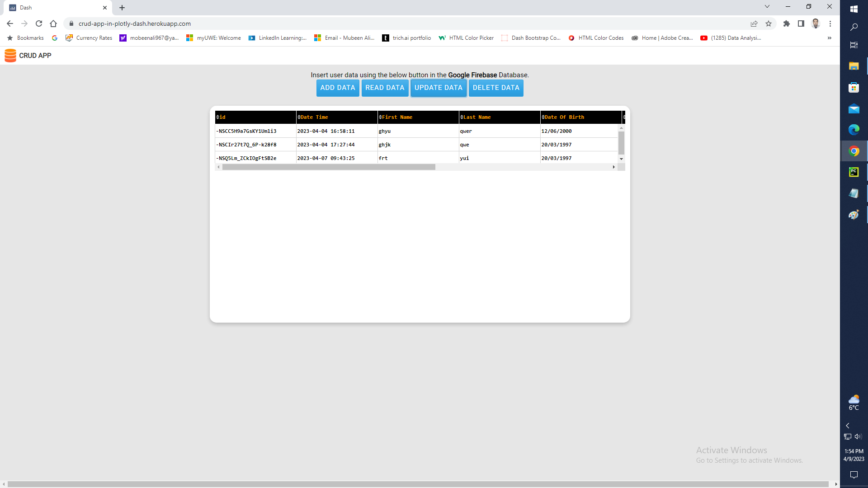Open the tab search dropdown arrow
This screenshot has height=488, width=868.
[x=767, y=7]
